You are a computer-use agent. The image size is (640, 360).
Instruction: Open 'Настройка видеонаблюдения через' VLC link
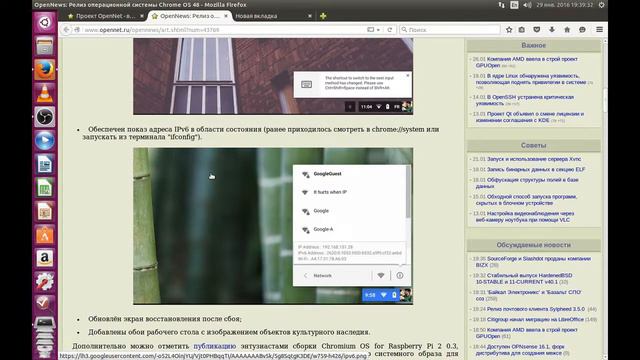pyautogui.click(x=525, y=216)
